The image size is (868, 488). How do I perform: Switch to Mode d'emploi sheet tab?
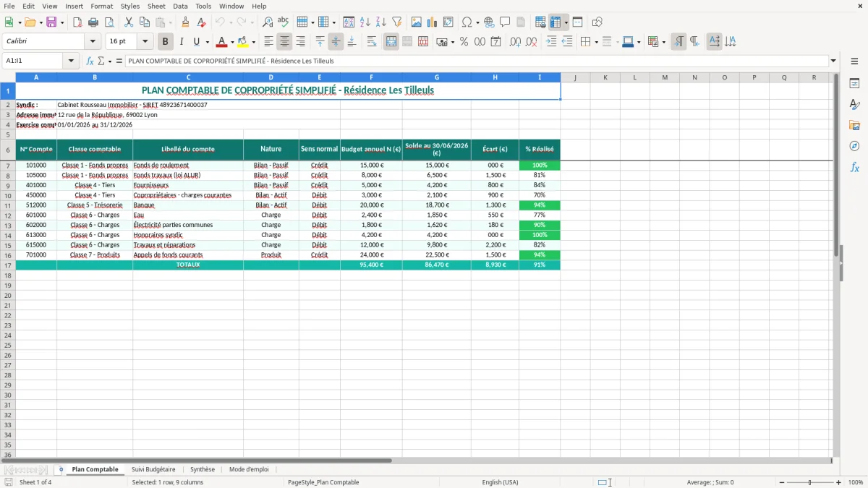click(249, 469)
